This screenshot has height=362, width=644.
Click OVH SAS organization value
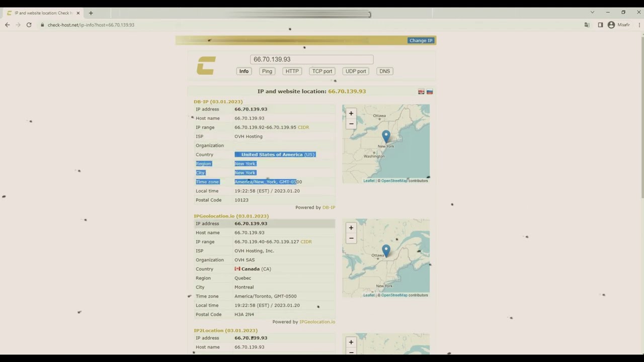click(245, 260)
